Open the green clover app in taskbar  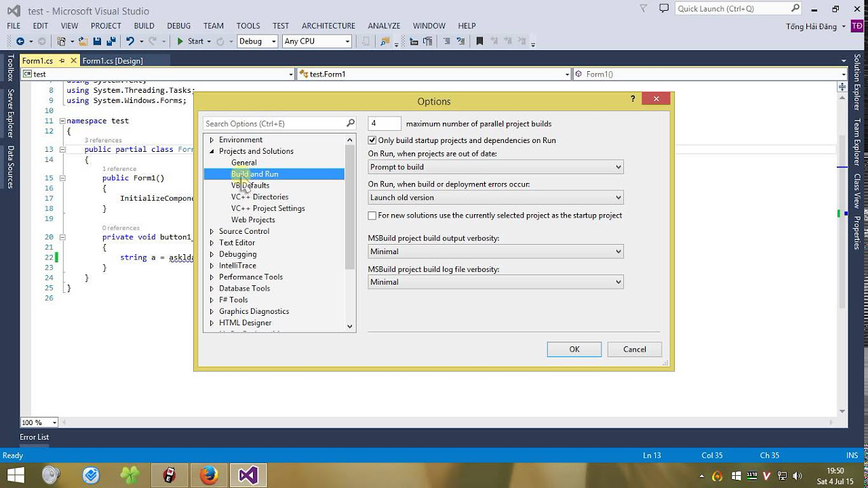tap(130, 475)
